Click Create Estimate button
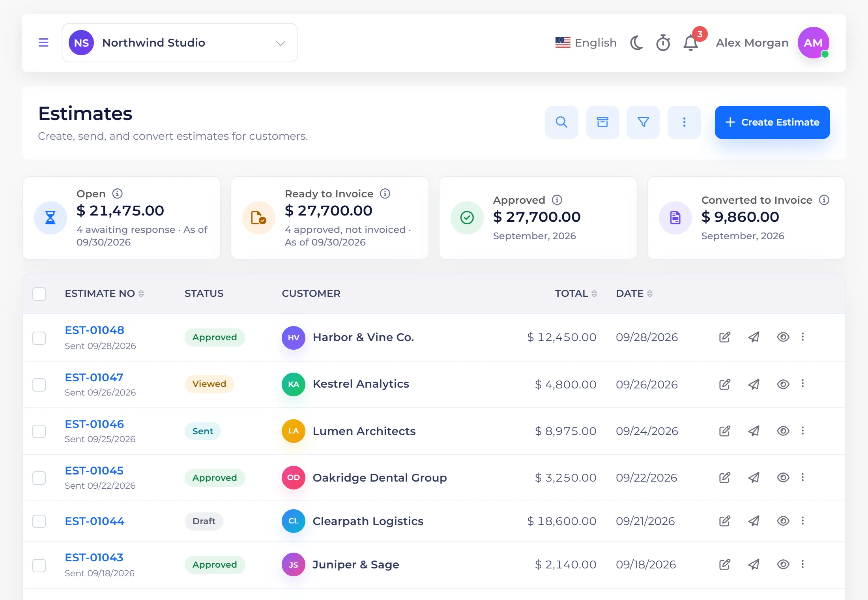 point(772,122)
